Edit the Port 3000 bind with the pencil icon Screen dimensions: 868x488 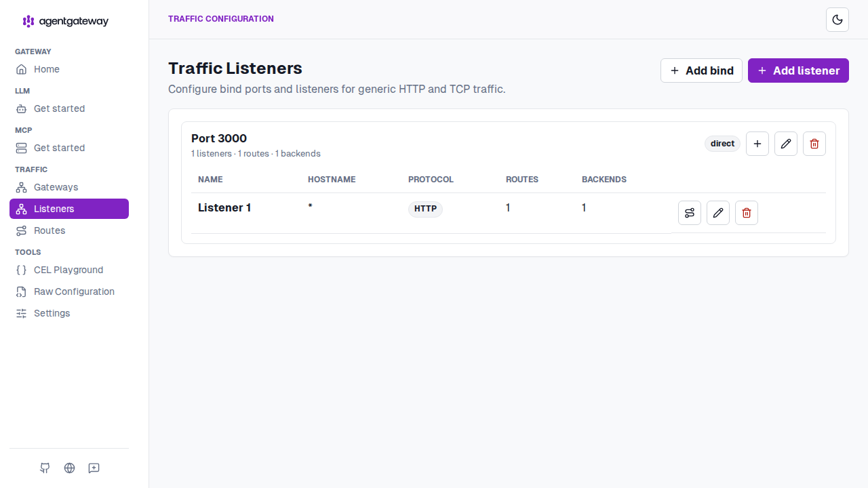[786, 144]
